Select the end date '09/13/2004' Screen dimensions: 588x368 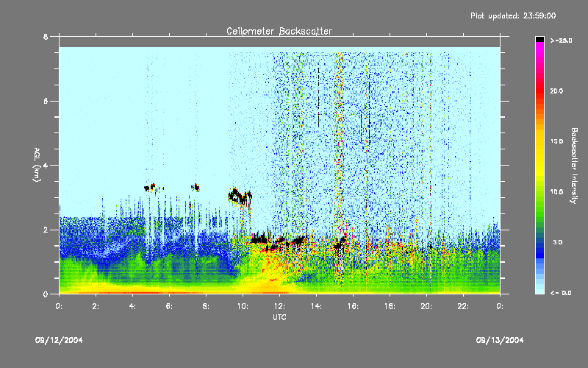point(500,340)
